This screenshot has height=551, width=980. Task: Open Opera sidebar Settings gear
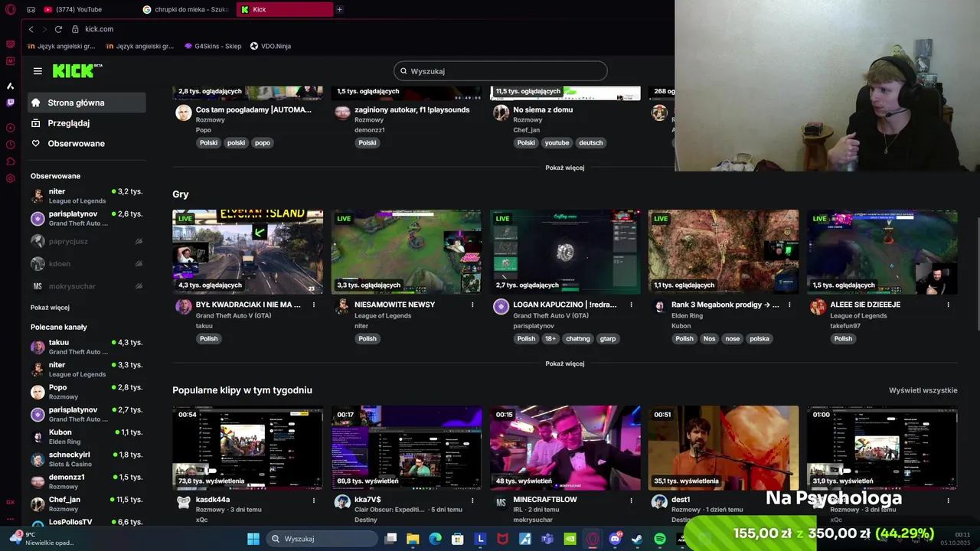coord(10,178)
